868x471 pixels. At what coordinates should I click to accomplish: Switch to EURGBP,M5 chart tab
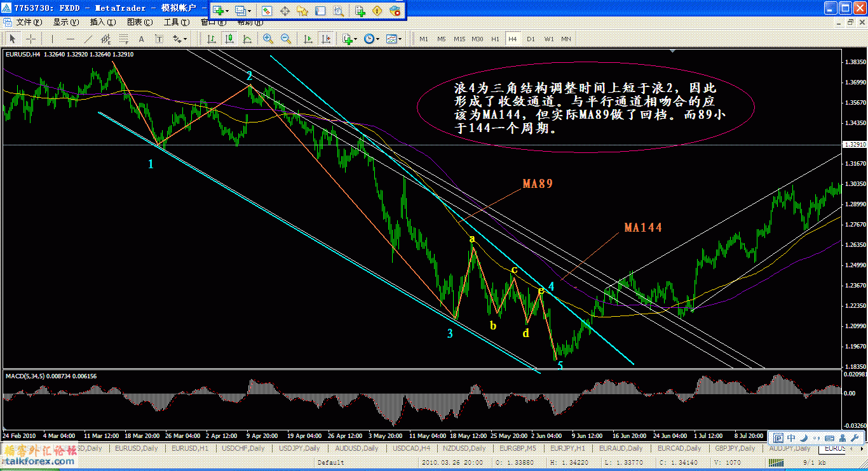516,448
